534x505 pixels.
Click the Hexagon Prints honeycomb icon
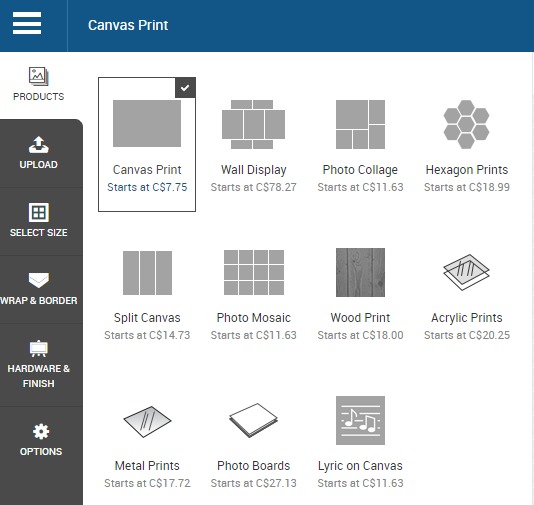[467, 124]
